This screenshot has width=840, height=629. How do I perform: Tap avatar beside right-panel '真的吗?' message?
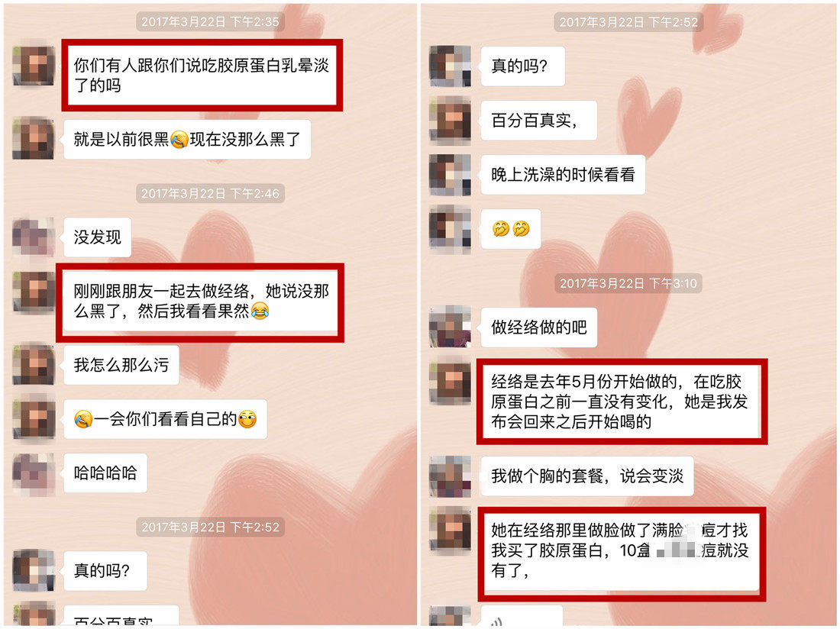(x=451, y=66)
